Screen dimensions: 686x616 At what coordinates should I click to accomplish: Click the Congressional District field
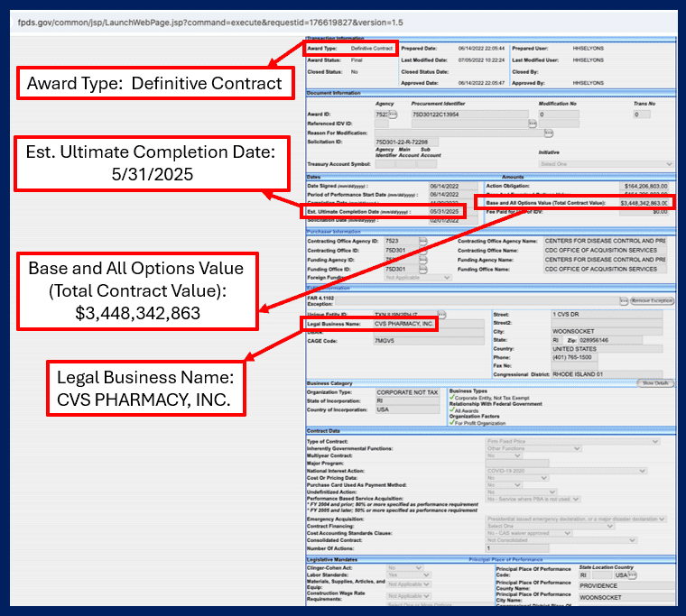click(x=607, y=374)
